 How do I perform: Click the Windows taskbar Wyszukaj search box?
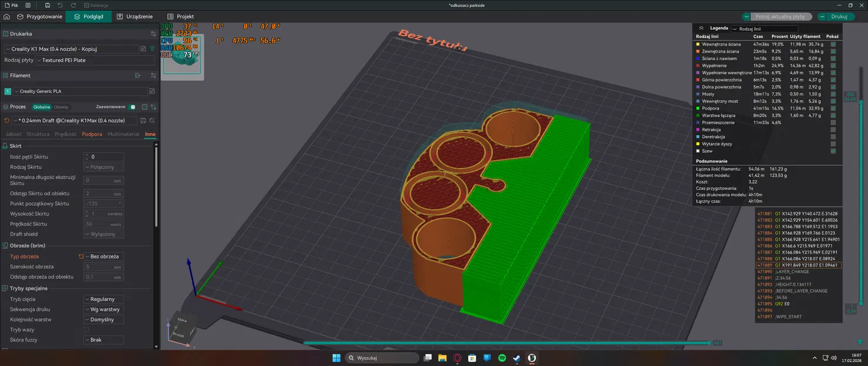click(382, 358)
